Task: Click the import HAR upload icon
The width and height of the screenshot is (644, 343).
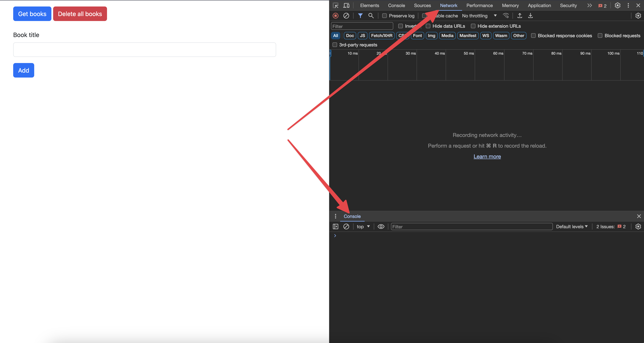Action: click(520, 16)
